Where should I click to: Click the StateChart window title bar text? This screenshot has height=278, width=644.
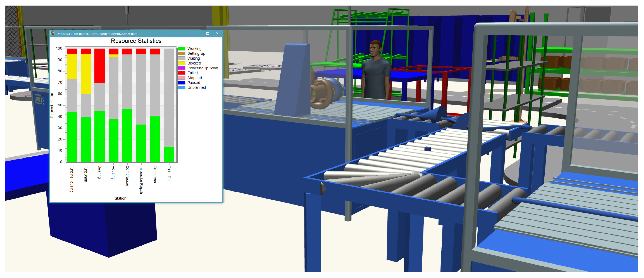pyautogui.click(x=97, y=34)
